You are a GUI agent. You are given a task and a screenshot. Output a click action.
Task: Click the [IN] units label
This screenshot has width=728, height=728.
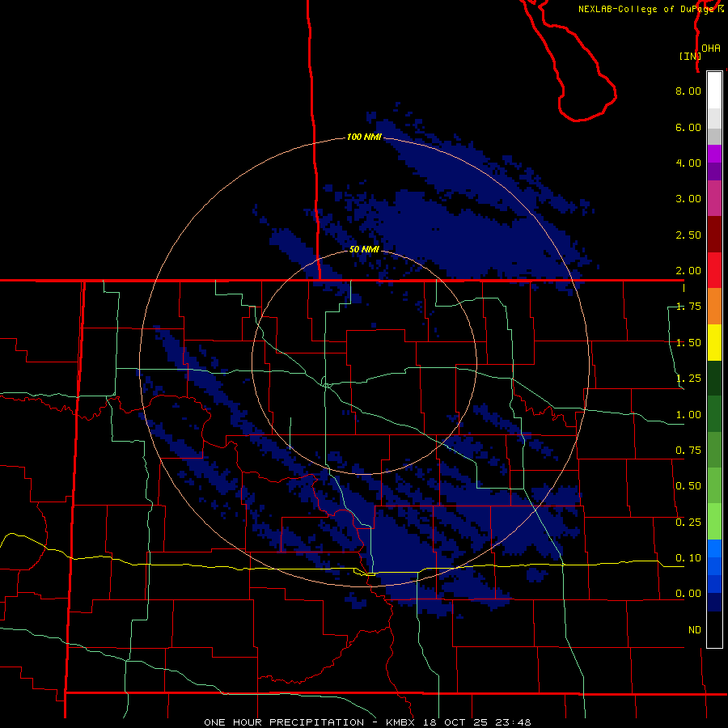(690, 56)
